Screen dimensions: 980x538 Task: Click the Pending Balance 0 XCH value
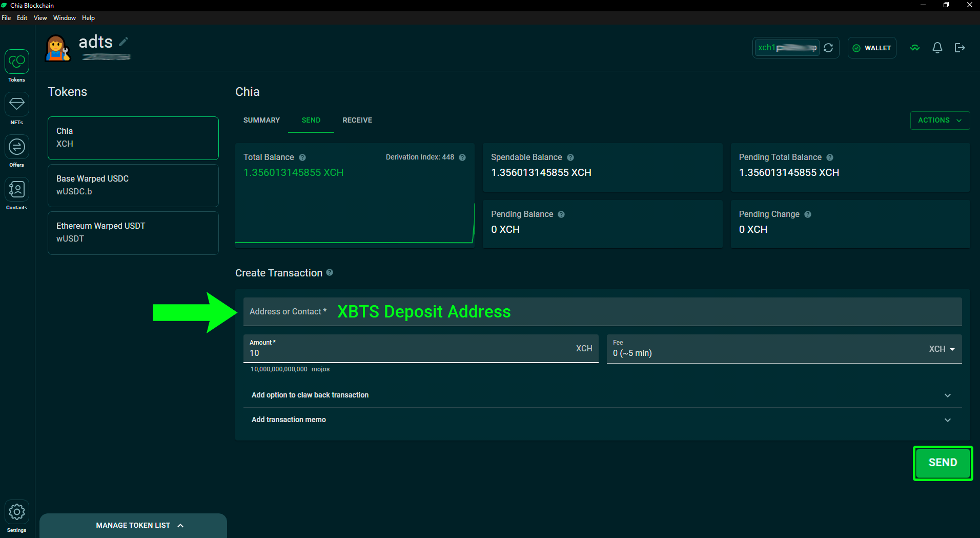point(505,230)
